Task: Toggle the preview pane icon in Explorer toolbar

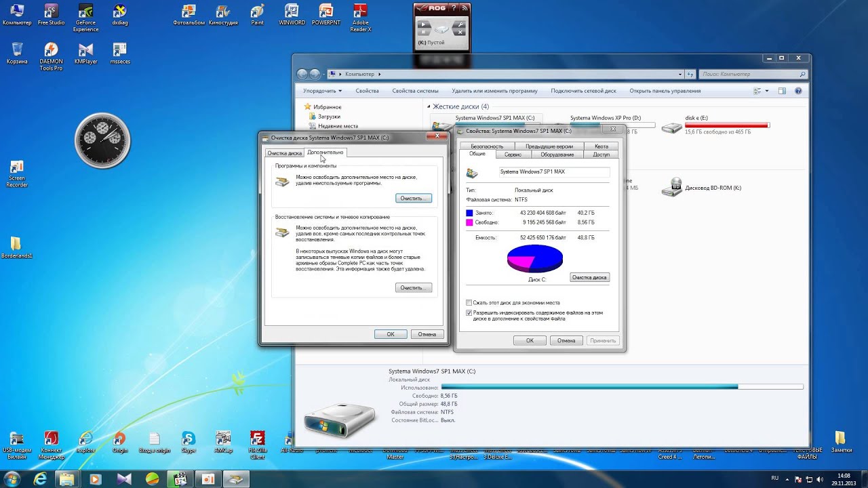Action: click(x=782, y=91)
